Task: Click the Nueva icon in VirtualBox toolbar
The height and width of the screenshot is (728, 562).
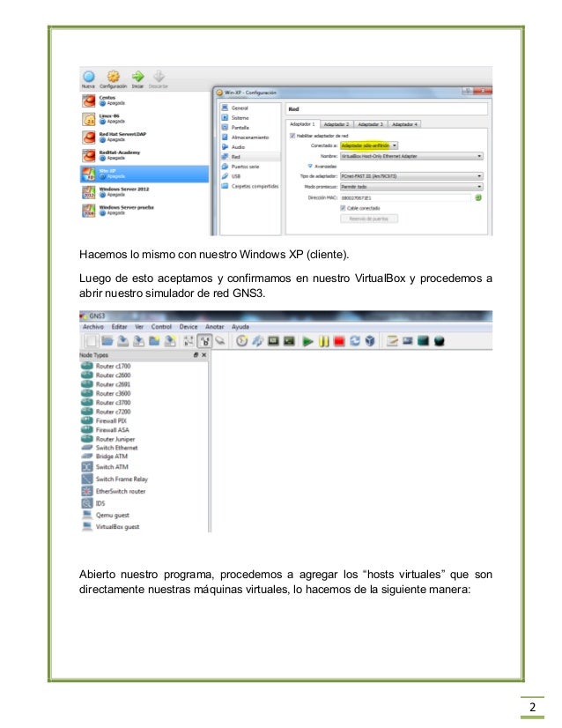Action: click(x=89, y=77)
